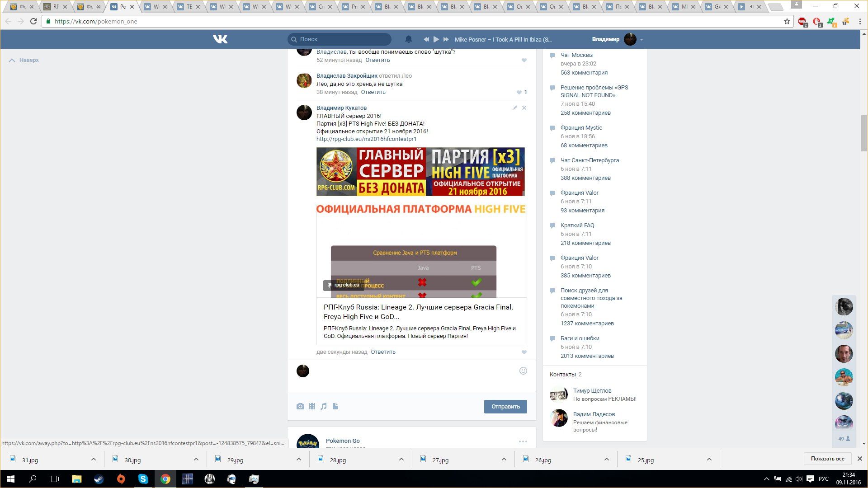The image size is (868, 488).
Task: Expand the Владимир profile dropdown arrow
Action: [641, 40]
